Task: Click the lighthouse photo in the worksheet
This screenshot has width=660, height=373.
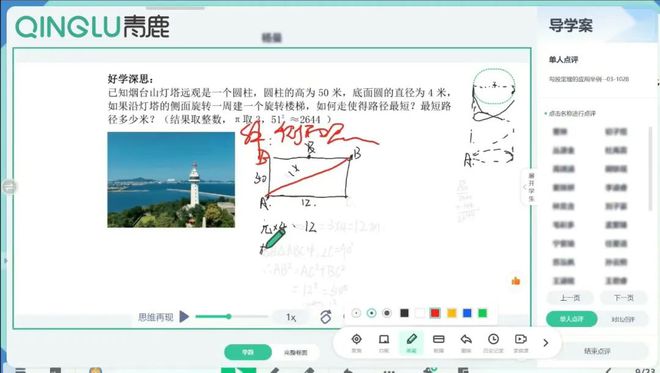Action: point(171,180)
